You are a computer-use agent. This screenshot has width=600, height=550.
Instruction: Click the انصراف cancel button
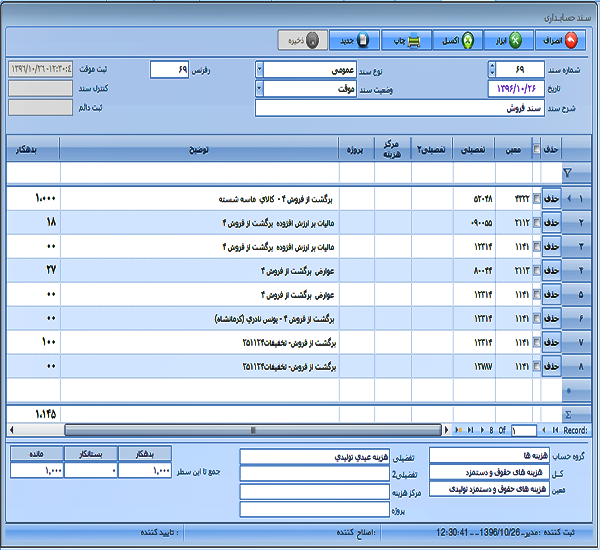(560, 40)
